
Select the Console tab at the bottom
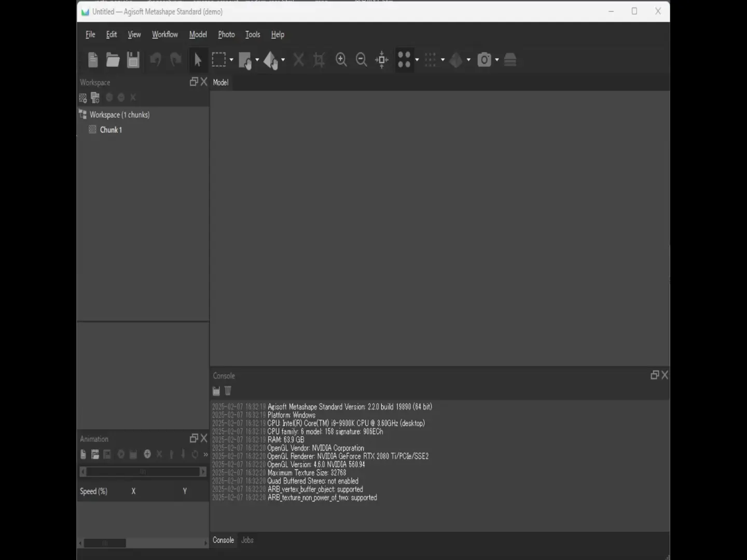click(x=224, y=540)
